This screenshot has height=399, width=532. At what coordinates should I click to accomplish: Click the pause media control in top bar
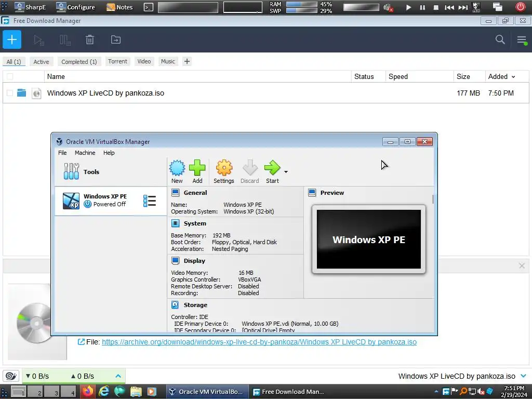pyautogui.click(x=422, y=7)
